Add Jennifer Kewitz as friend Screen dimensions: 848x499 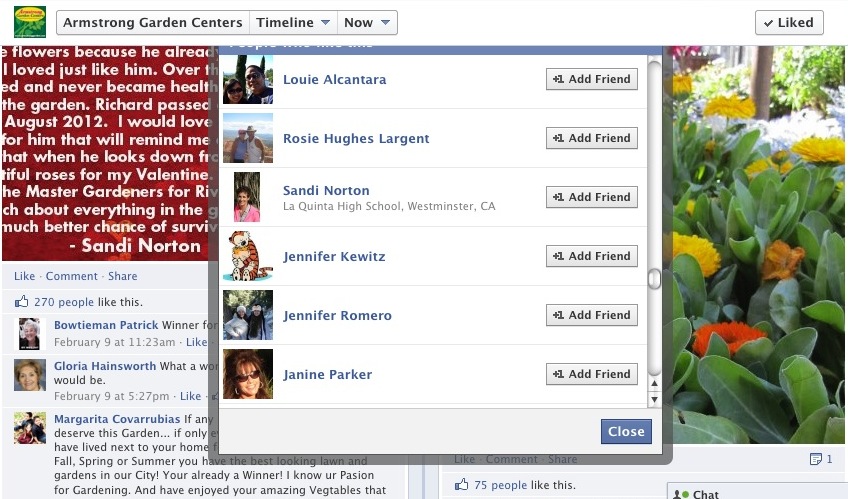592,256
